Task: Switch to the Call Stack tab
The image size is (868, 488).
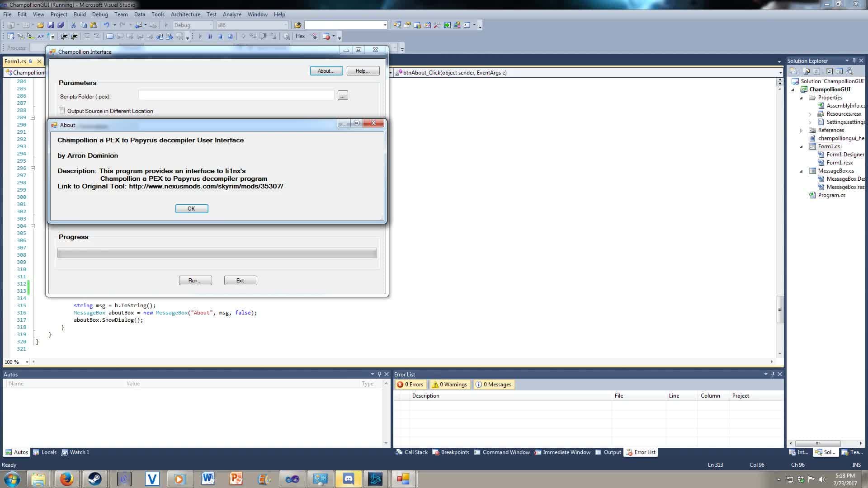Action: click(411, 452)
